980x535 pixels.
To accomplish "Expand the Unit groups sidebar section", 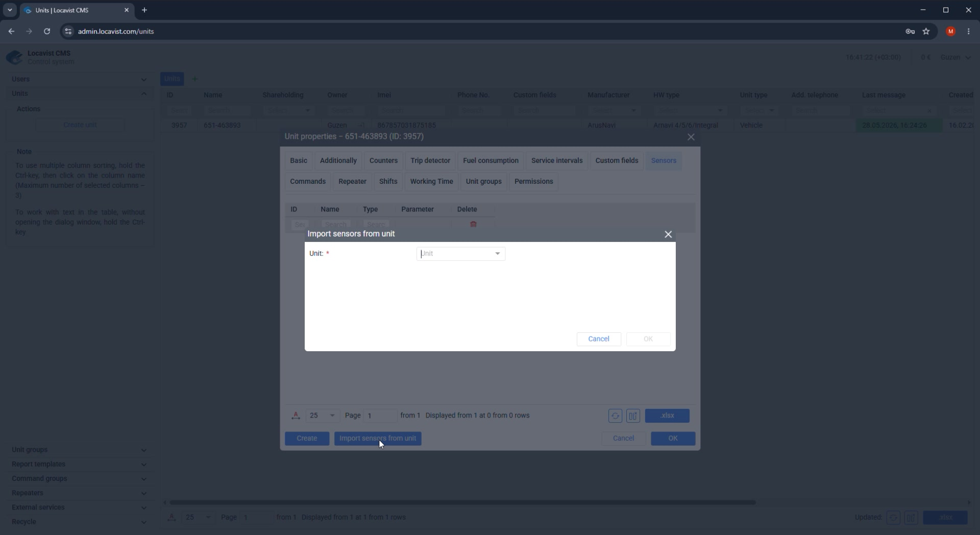I will click(79, 450).
